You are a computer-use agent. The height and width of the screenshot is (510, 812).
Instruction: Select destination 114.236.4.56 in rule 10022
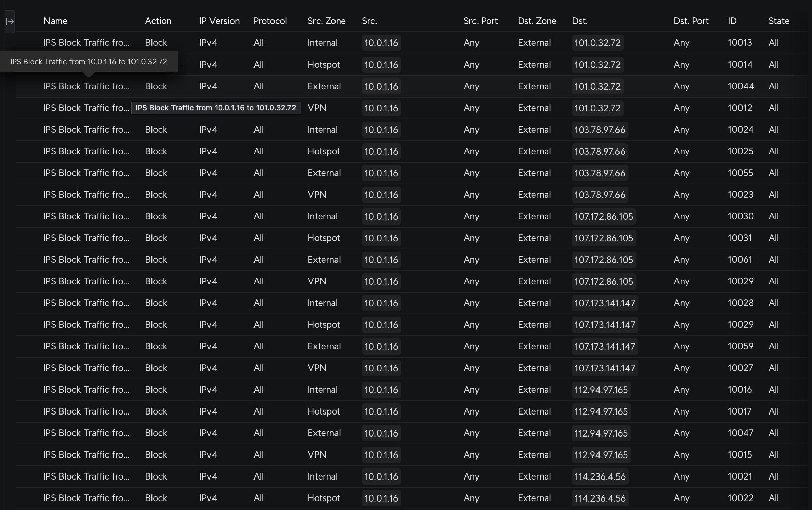coord(600,498)
